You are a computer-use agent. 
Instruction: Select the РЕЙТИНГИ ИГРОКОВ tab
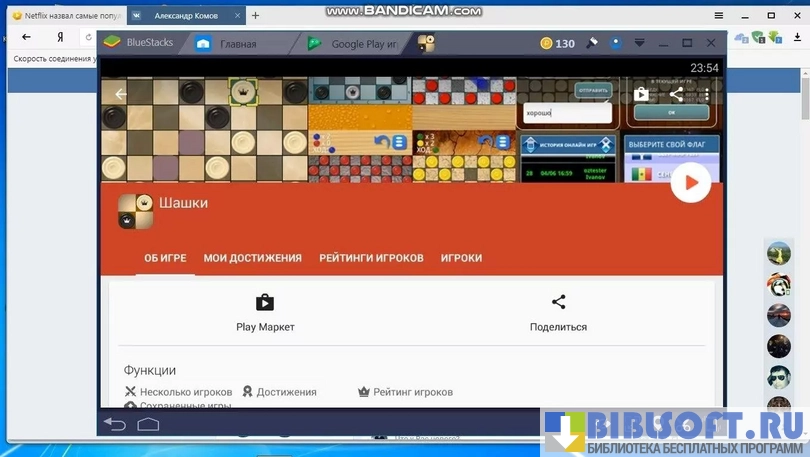(x=371, y=258)
